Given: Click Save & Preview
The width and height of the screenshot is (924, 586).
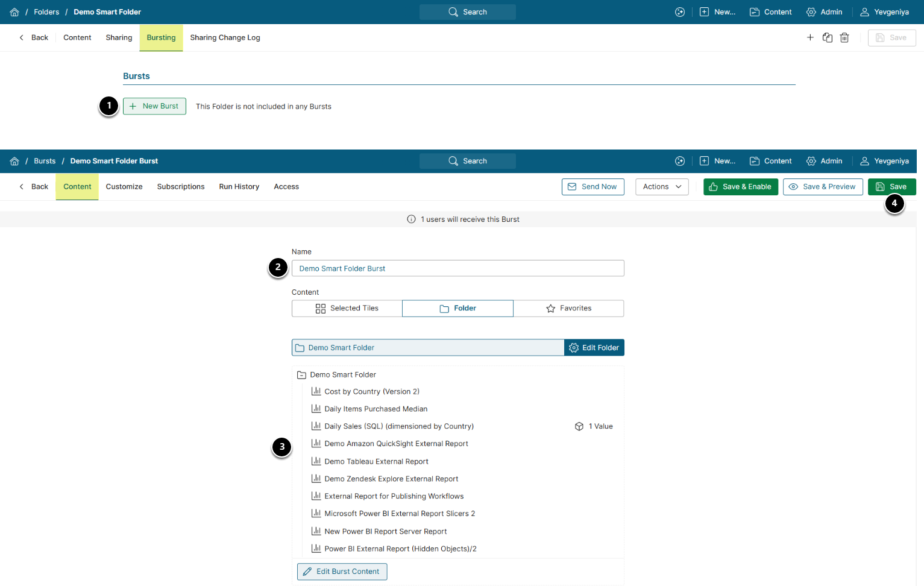Looking at the screenshot, I should [823, 187].
